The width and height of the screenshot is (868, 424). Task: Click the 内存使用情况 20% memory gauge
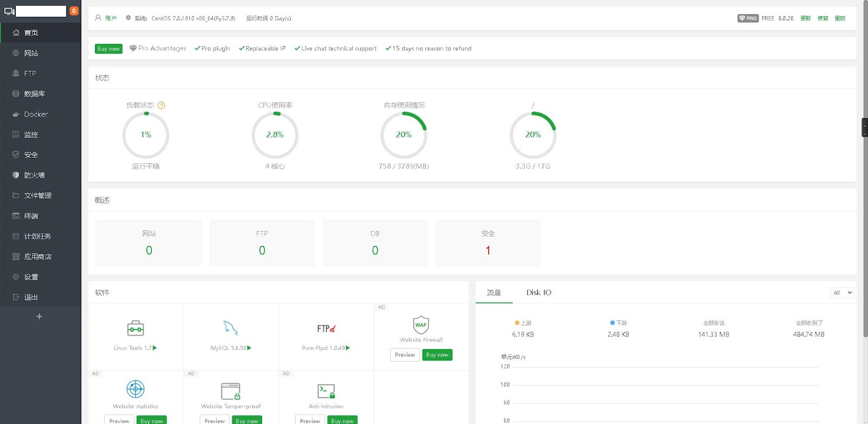[404, 135]
